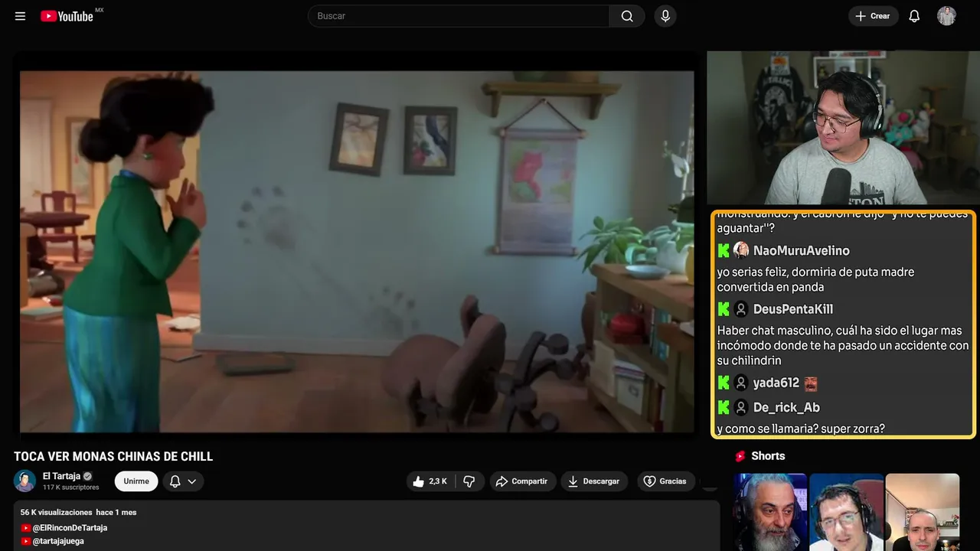Click the '117 K suscriptores' count

tap(71, 487)
